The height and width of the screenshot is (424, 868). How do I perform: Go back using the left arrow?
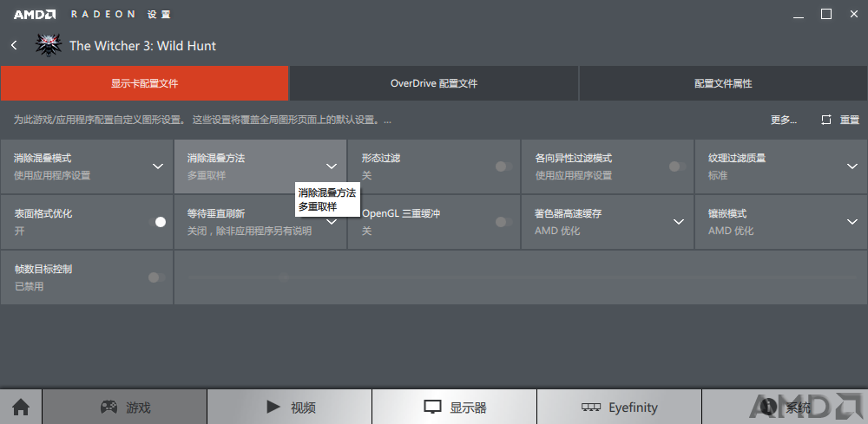coord(15,45)
